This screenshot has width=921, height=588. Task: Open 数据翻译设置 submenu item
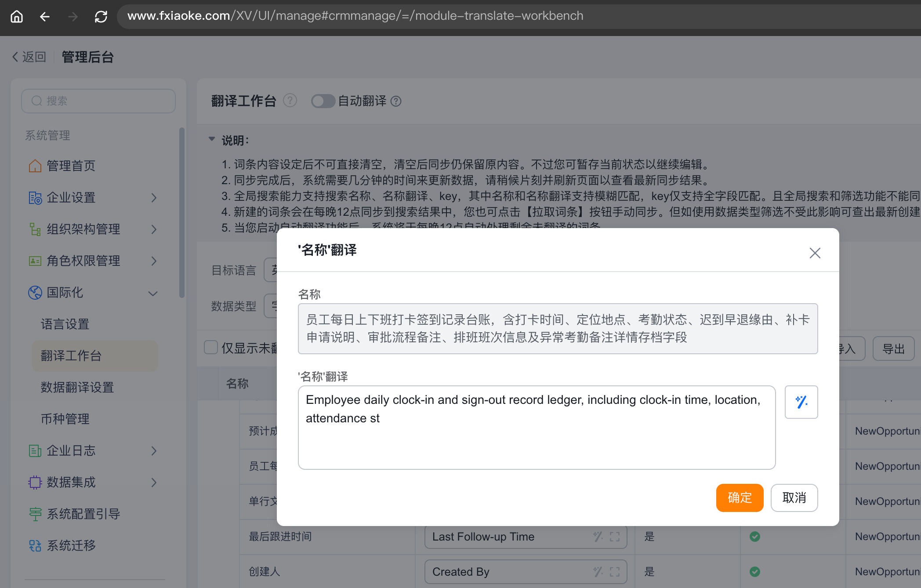coord(77,387)
